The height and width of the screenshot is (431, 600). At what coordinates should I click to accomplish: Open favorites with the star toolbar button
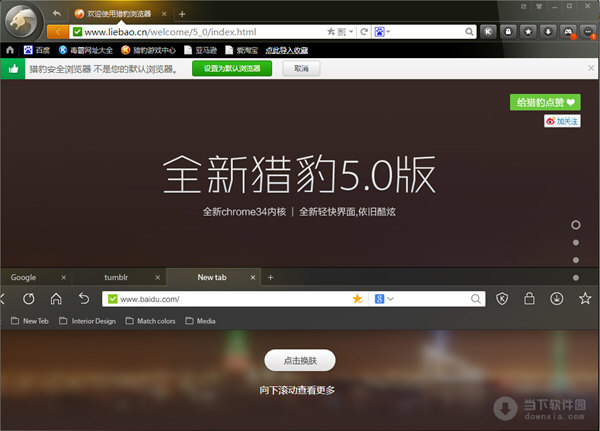pos(528,31)
